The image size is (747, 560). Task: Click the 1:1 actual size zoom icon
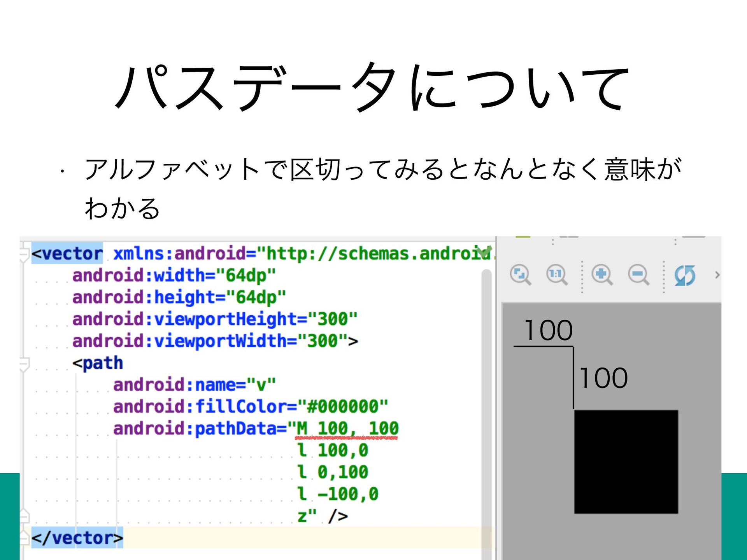tap(556, 275)
